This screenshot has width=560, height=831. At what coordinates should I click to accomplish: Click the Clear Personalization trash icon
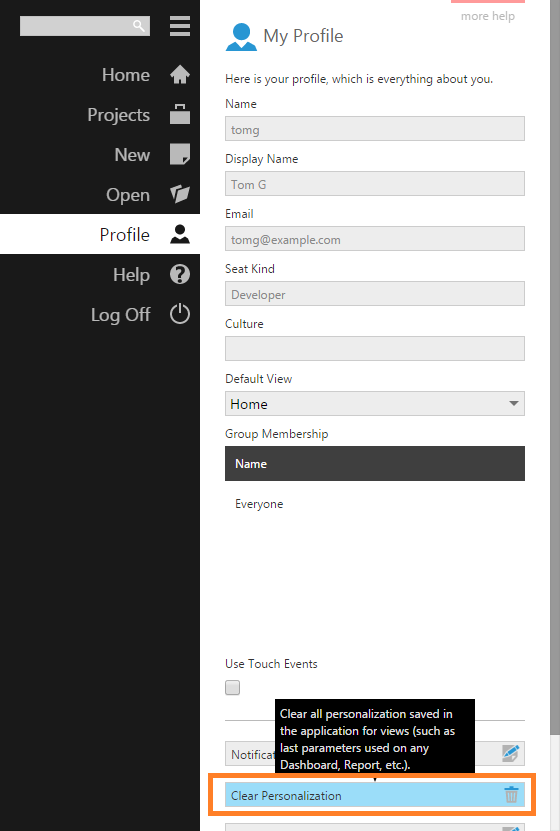point(511,794)
